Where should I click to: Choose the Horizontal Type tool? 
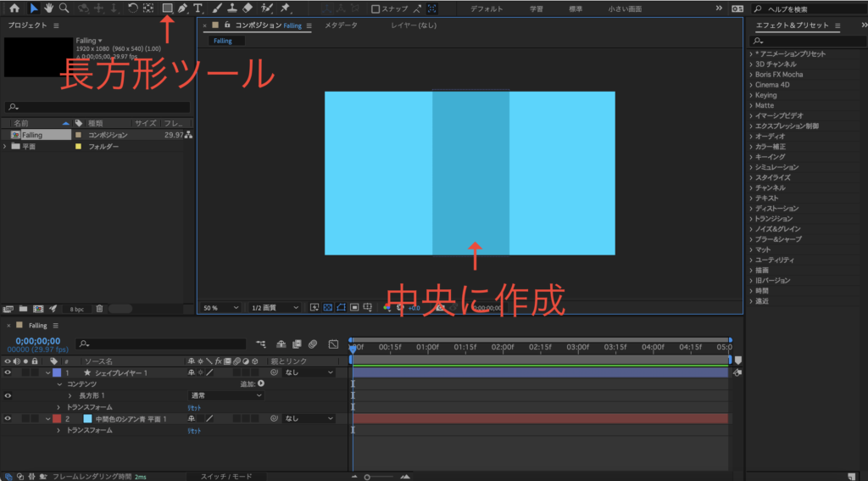(x=198, y=8)
